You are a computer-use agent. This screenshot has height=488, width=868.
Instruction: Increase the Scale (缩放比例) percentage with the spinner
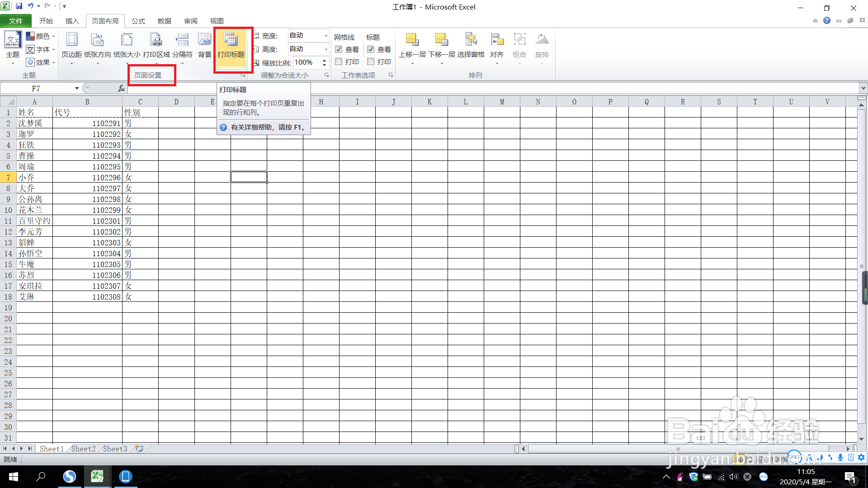(x=324, y=60)
